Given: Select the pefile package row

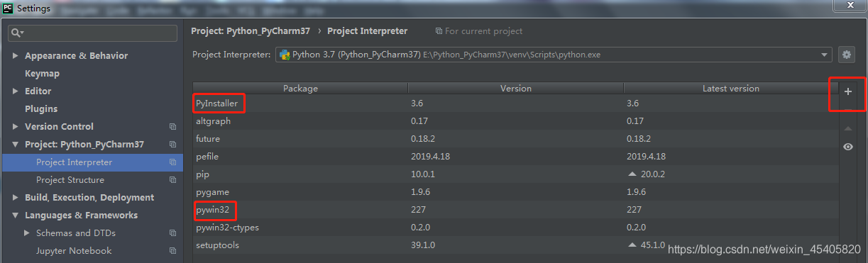Looking at the screenshot, I should coord(515,157).
